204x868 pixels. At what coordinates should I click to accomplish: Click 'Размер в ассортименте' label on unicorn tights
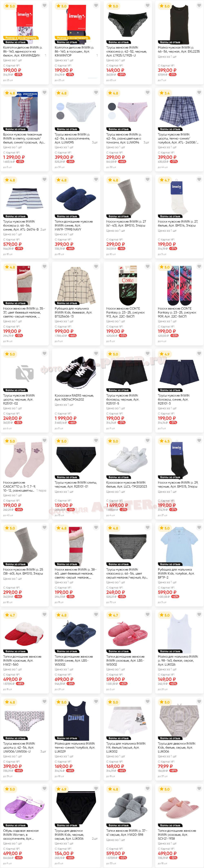click(22, 38)
